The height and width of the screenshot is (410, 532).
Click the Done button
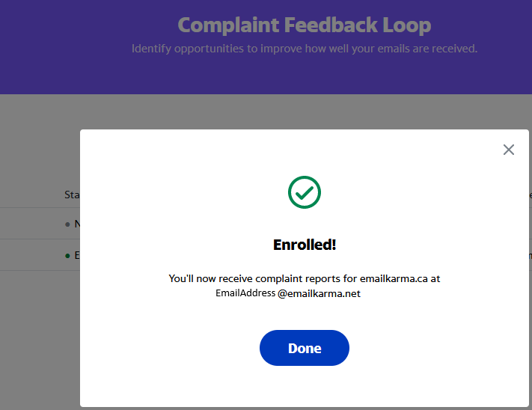pos(305,348)
